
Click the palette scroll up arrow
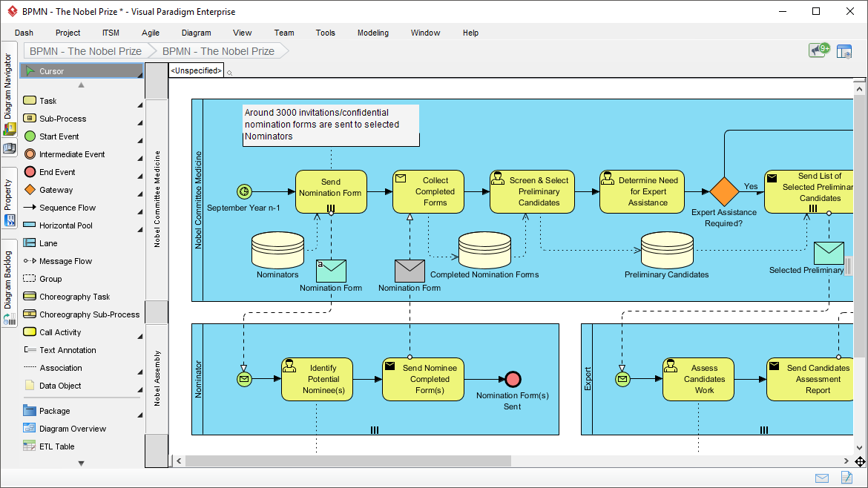[x=82, y=85]
